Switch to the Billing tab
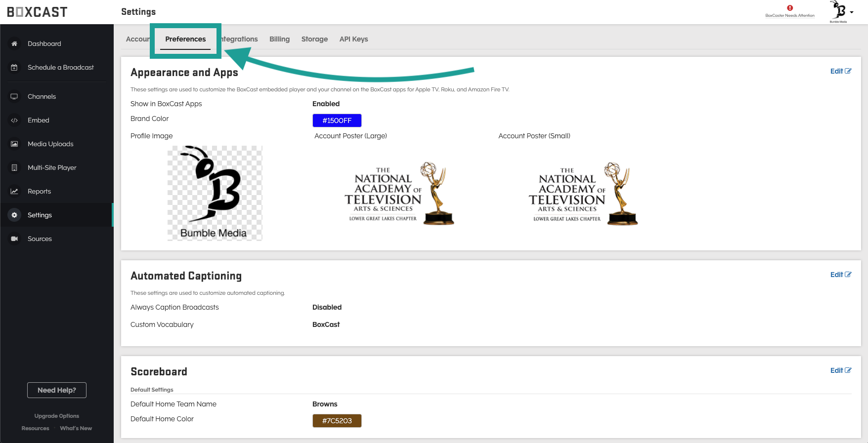 coord(279,39)
